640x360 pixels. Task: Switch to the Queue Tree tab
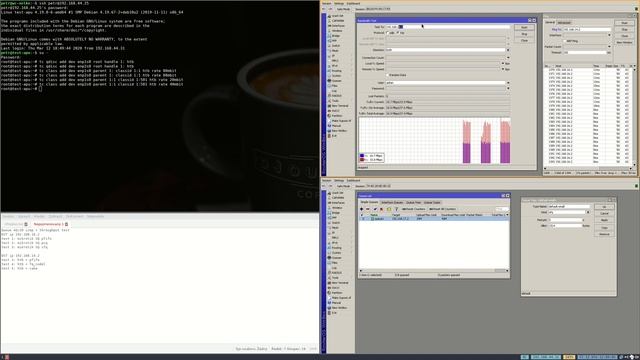click(413, 202)
